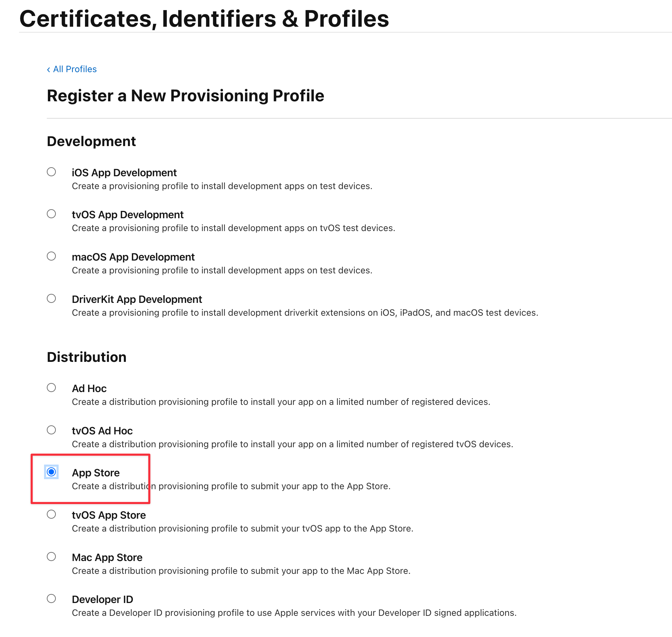Click the iOS App Development label
This screenshot has width=672, height=637.
tap(124, 173)
